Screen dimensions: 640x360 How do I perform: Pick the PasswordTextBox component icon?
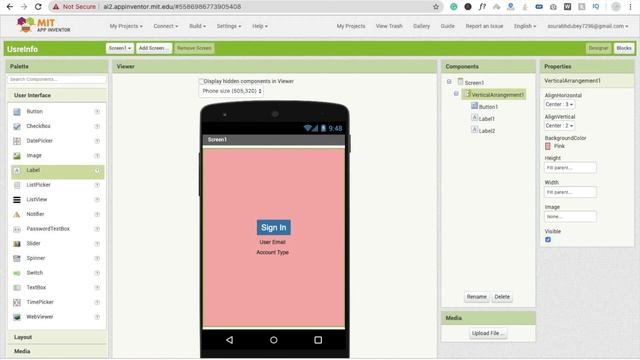pyautogui.click(x=17, y=229)
